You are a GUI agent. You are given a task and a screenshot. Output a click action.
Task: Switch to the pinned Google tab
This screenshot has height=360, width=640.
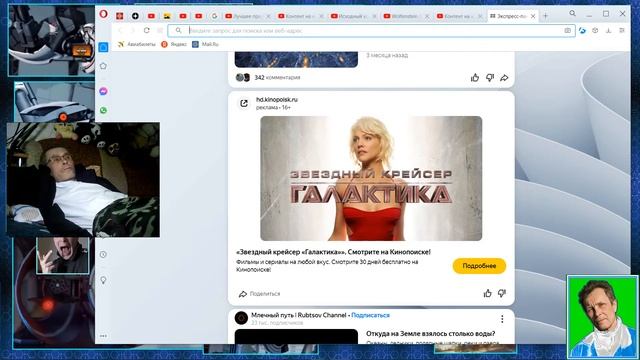(x=214, y=16)
